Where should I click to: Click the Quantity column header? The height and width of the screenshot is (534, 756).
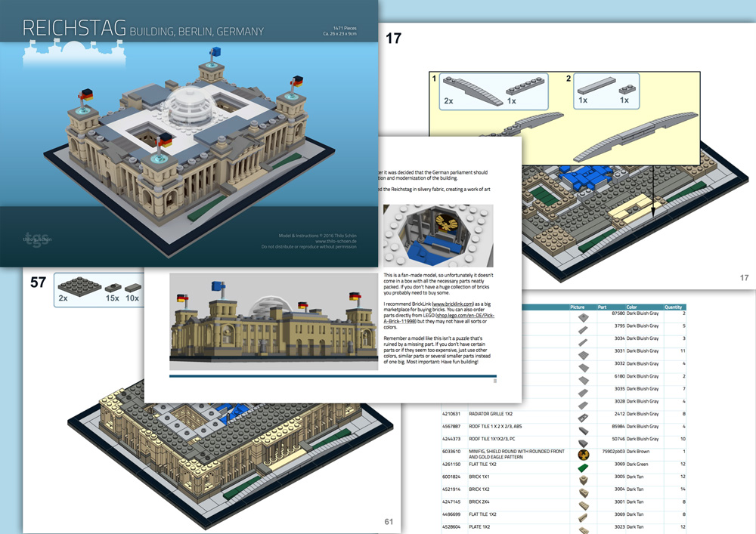[x=673, y=307]
